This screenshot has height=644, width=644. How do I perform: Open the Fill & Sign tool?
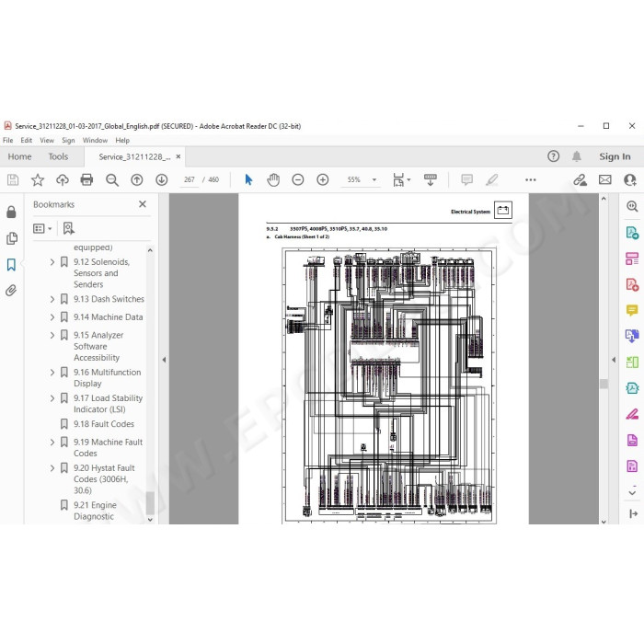point(632,414)
